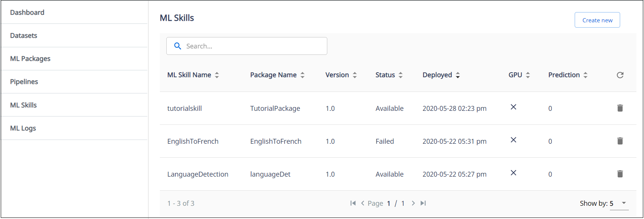The image size is (644, 219).
Task: Delete the LanguageDetection skill
Action: [x=620, y=174]
